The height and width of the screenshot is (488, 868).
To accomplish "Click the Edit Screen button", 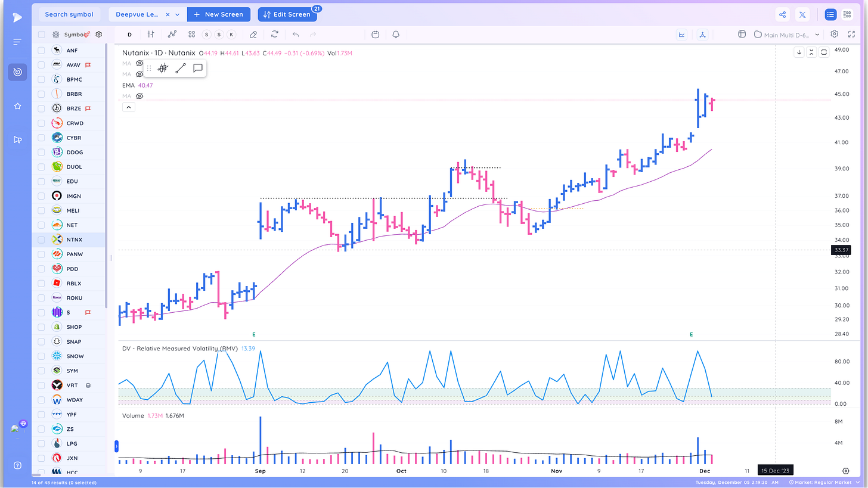I will click(287, 14).
